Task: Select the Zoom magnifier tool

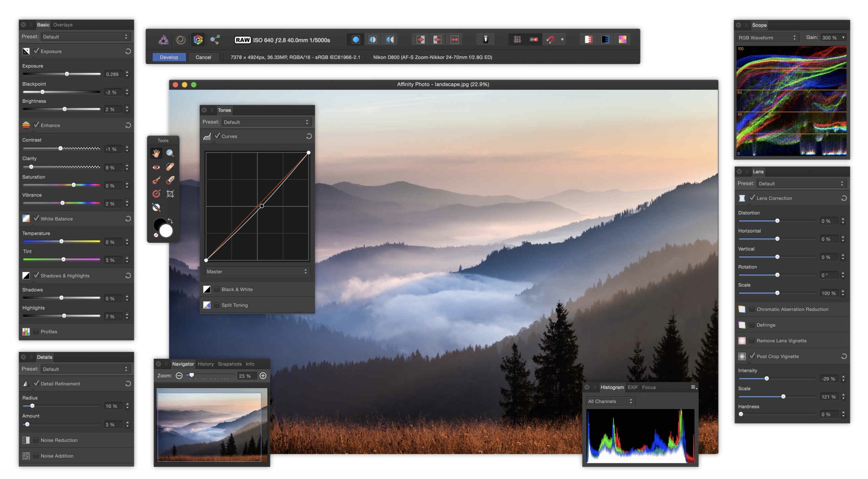Action: click(x=170, y=153)
